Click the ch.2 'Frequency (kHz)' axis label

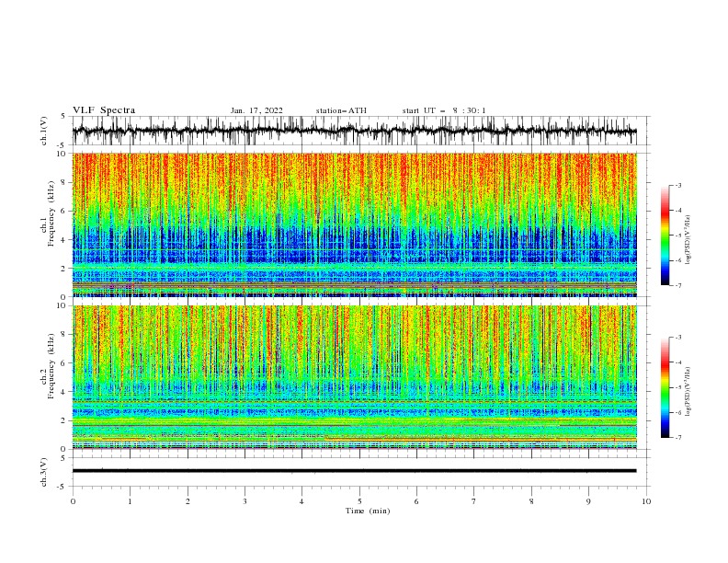[51, 366]
